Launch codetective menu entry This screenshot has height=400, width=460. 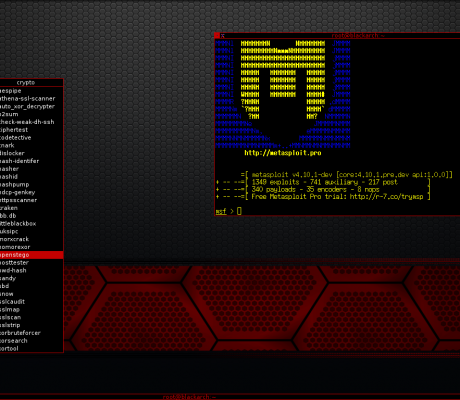point(31,138)
